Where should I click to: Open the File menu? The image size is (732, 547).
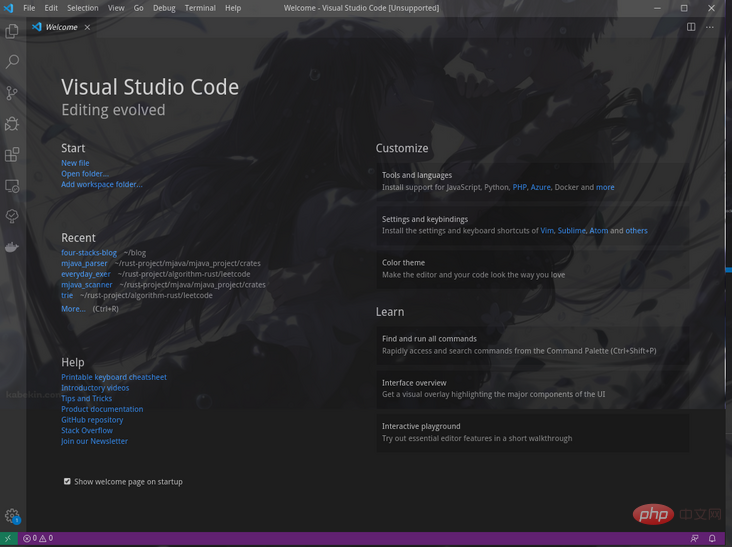tap(29, 8)
